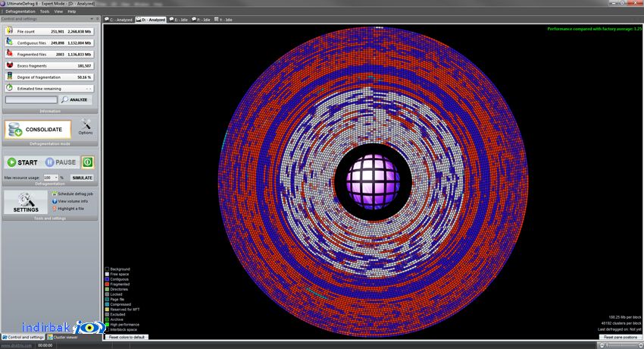Viewport: 644px width, 349px height.
Task: Click the green Start play icon
Action: 11,162
